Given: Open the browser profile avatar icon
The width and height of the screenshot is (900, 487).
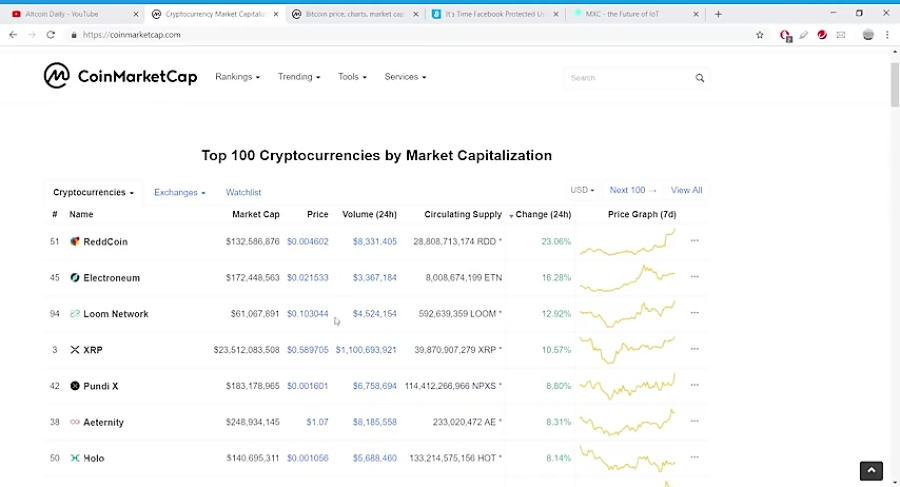Looking at the screenshot, I should pos(868,34).
